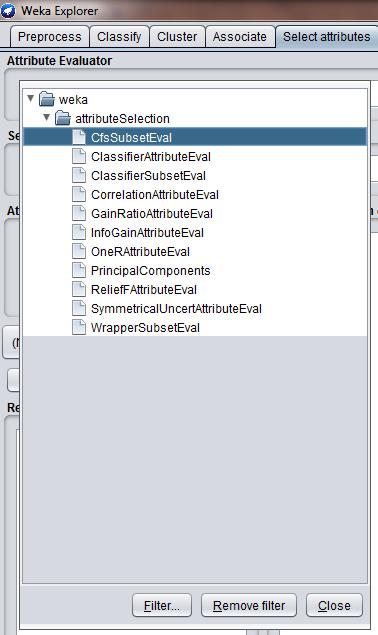
Task: Choose InfoGainAttributeEval evaluator
Action: 147,233
